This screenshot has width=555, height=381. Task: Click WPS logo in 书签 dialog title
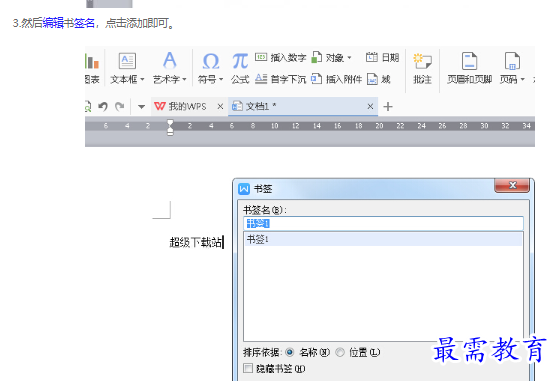(244, 189)
